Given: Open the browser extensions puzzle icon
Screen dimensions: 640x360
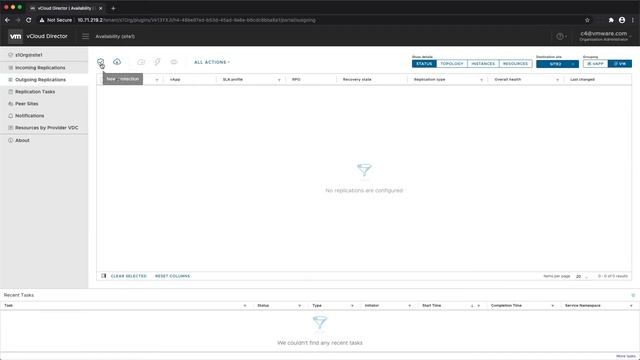Looking at the screenshot, I should point(611,20).
